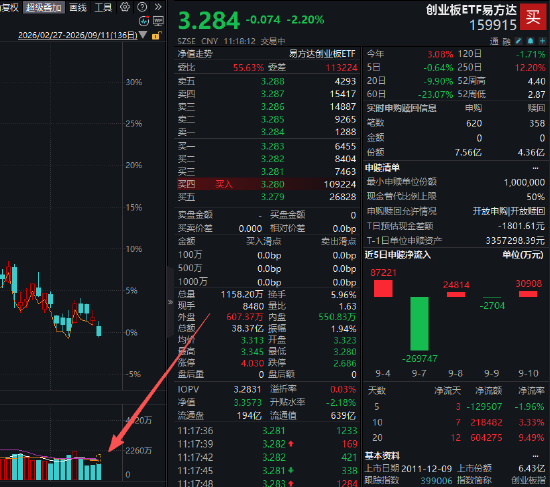
Task: Open the pulse monitor icon with red dot
Action: coord(144,21)
